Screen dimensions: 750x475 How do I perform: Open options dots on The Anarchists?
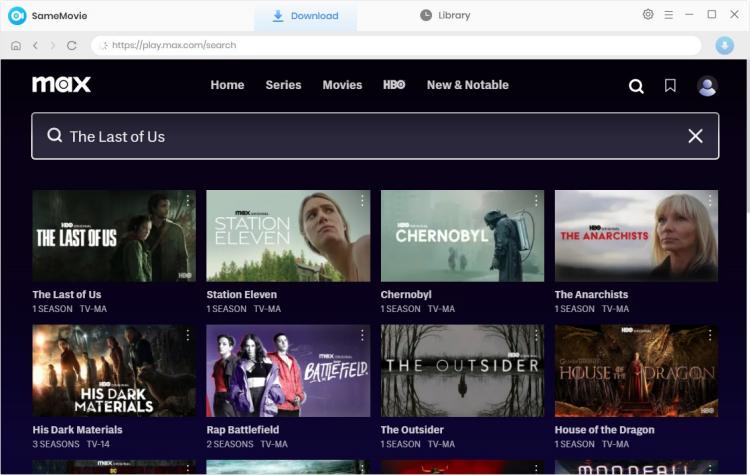710,200
